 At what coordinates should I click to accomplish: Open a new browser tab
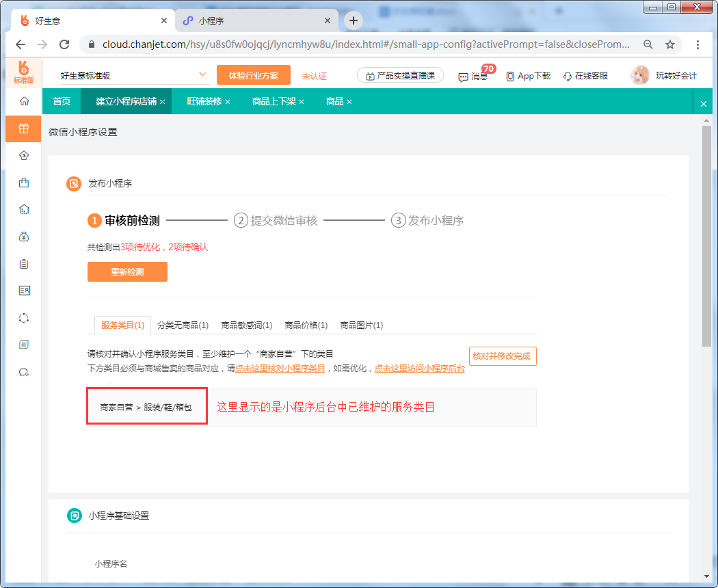pyautogui.click(x=353, y=21)
